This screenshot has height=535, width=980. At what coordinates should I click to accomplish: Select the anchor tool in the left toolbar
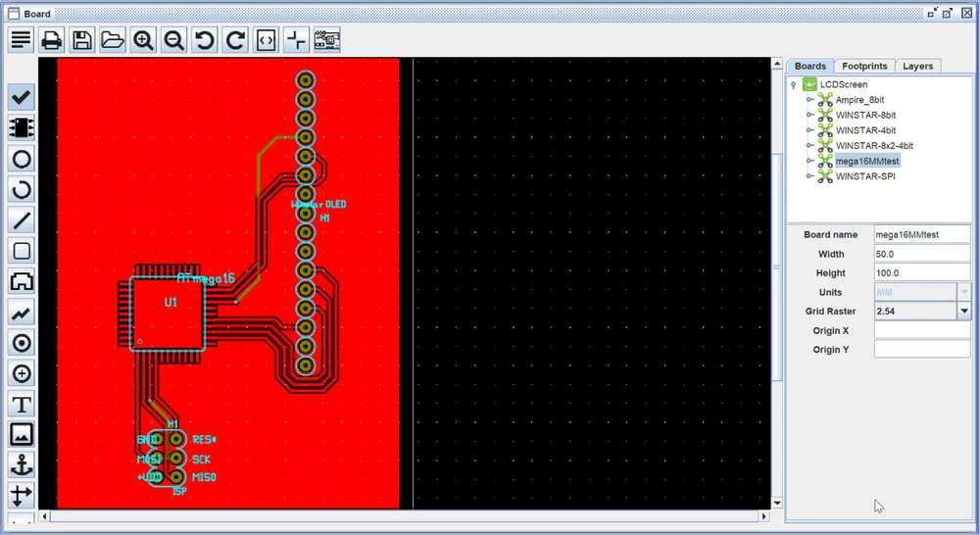pyautogui.click(x=22, y=464)
